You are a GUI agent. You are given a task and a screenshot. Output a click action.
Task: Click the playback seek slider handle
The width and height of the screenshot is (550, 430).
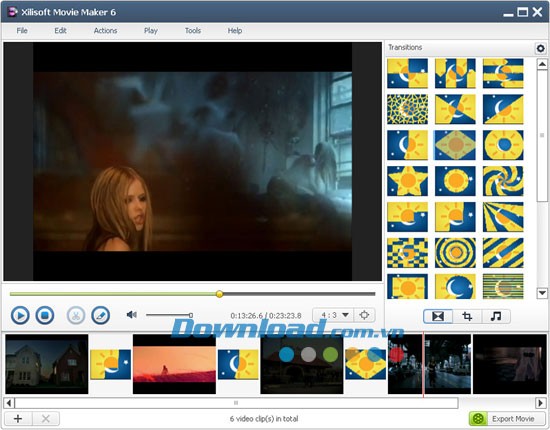tap(220, 294)
